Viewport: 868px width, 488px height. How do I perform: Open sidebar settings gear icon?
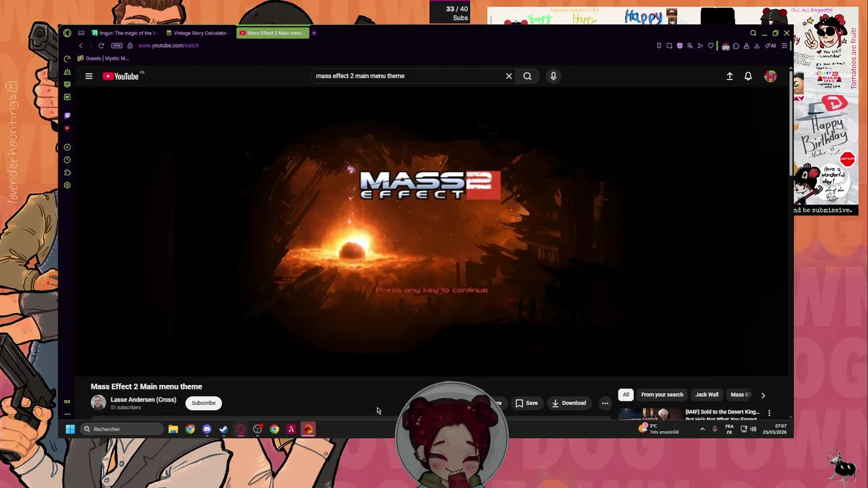coord(67,185)
